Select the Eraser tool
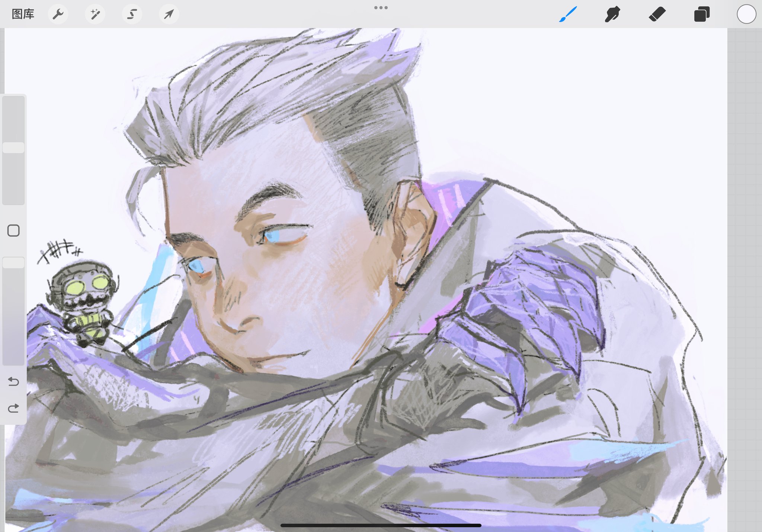762x532 pixels. point(657,14)
